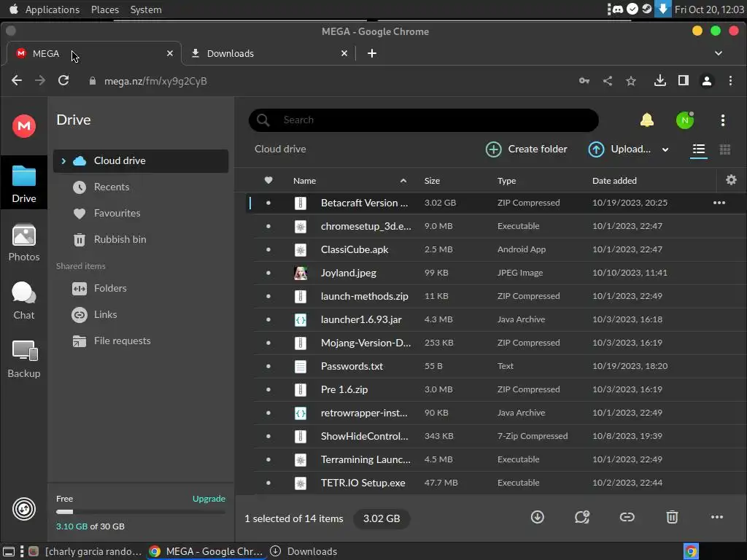Open the Backup section

point(24,359)
